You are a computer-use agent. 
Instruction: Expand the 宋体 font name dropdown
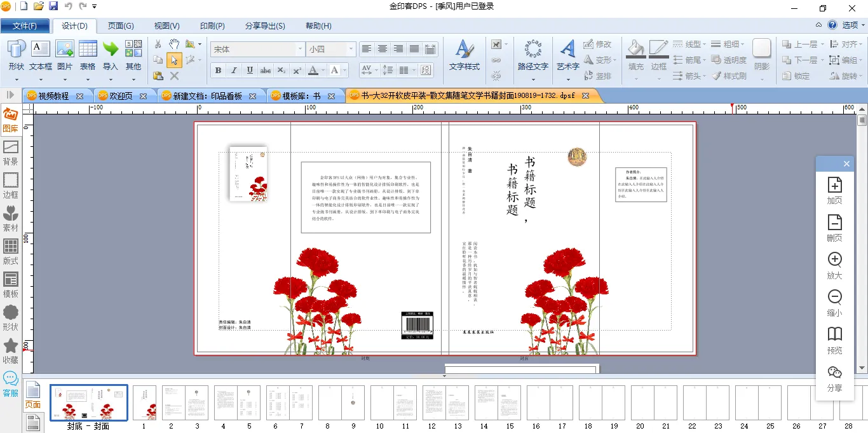coord(300,49)
